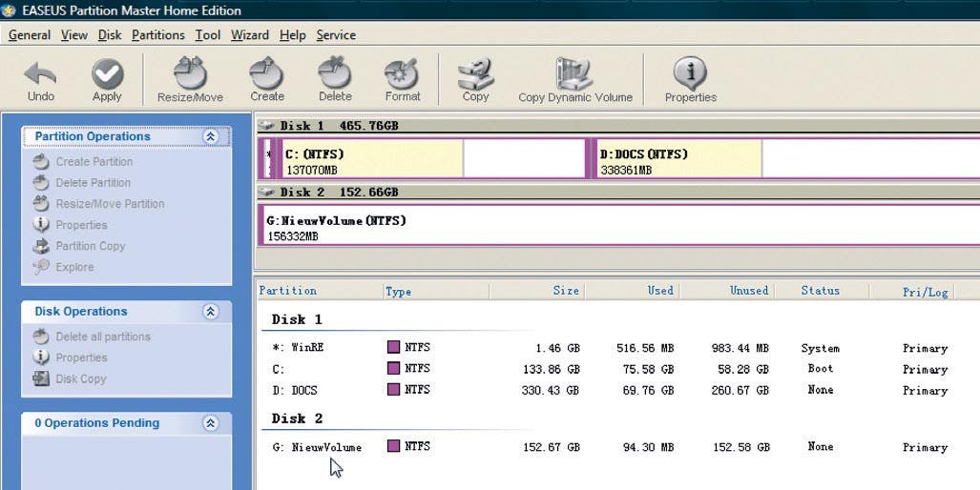Open the Service menu
980x490 pixels.
point(336,35)
